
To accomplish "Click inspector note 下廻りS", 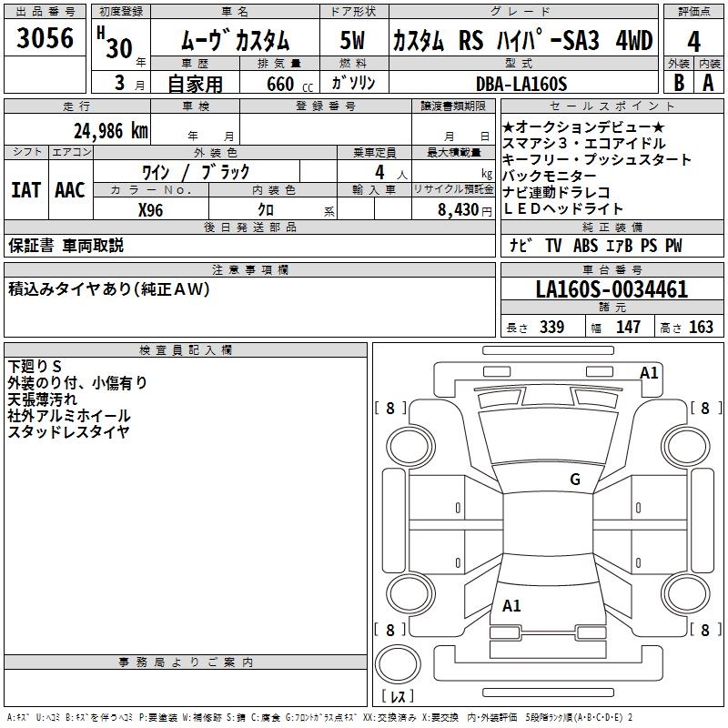I will click(35, 367).
